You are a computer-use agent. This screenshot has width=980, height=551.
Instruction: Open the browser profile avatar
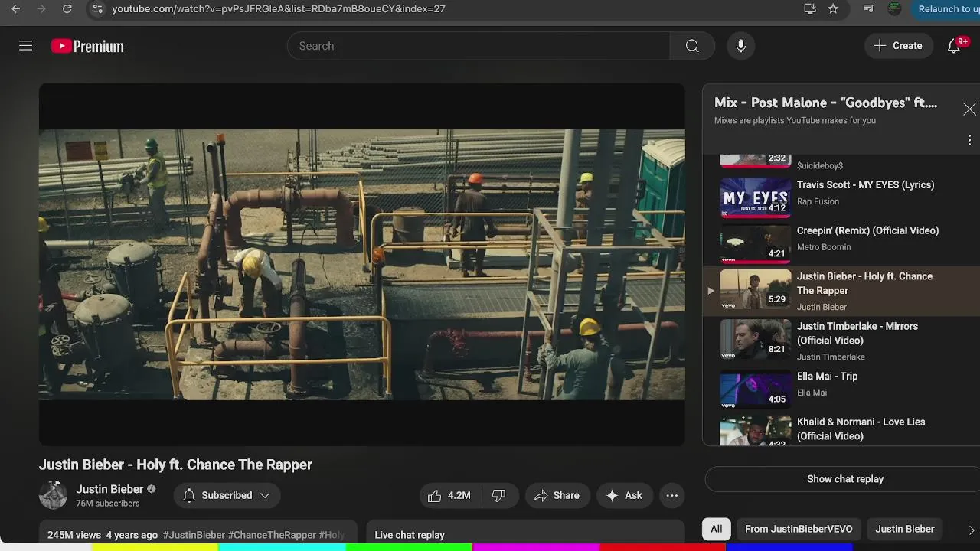click(x=894, y=9)
